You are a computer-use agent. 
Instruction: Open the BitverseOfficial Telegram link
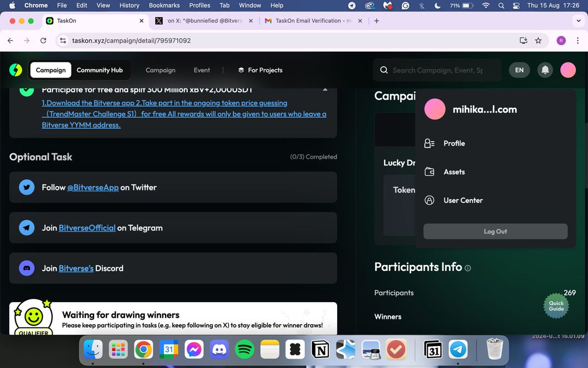pos(87,228)
